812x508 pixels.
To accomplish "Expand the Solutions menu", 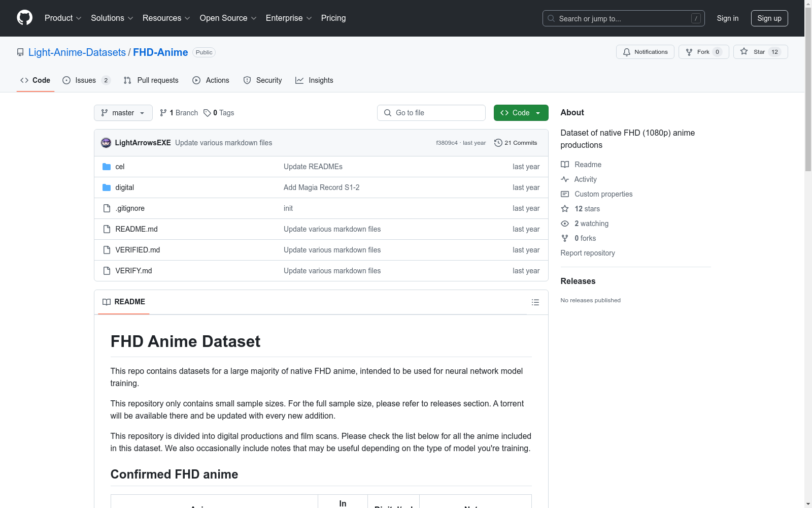I will pos(112,18).
